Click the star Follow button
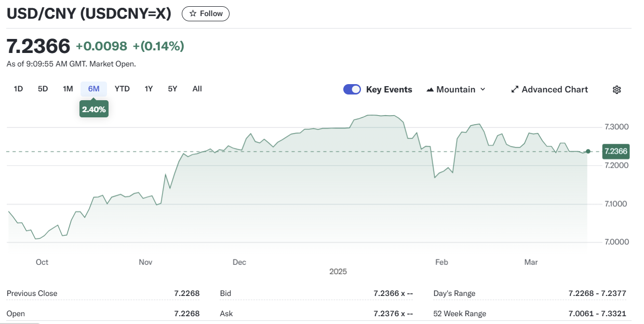Screen dimensions: 644x324 click(x=205, y=14)
